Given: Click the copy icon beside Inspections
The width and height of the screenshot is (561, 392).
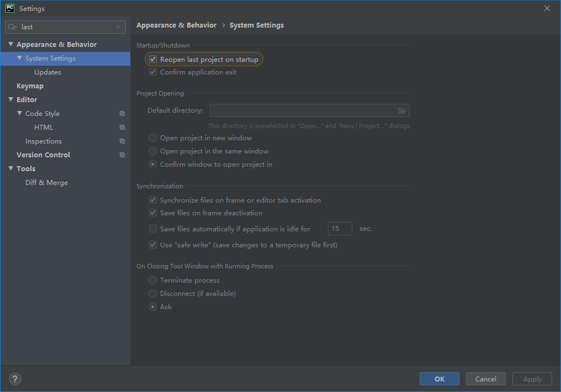Looking at the screenshot, I should click(x=122, y=141).
